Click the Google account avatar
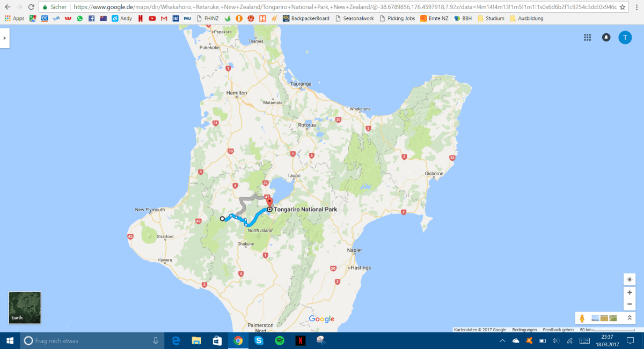Screen dimensions: 644x349 [x=625, y=38]
